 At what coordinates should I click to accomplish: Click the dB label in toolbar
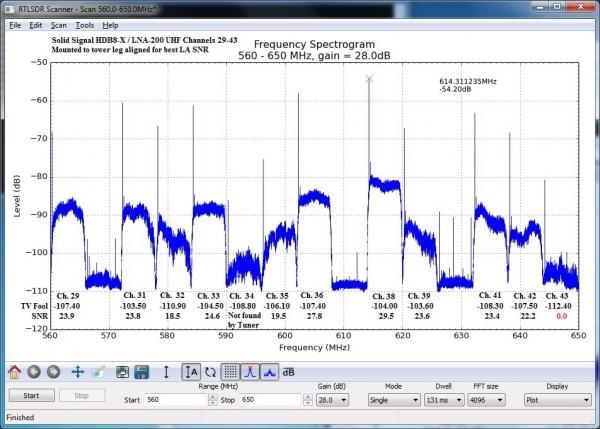click(x=289, y=372)
